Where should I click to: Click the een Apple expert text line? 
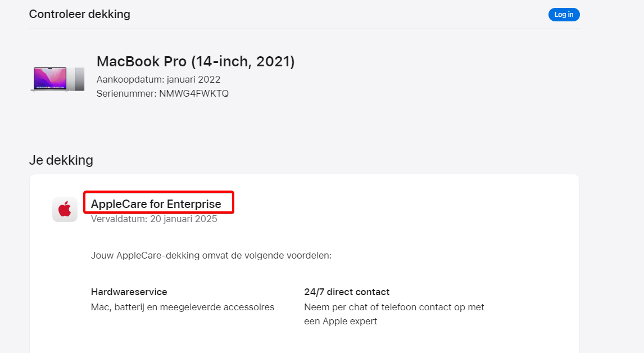341,322
